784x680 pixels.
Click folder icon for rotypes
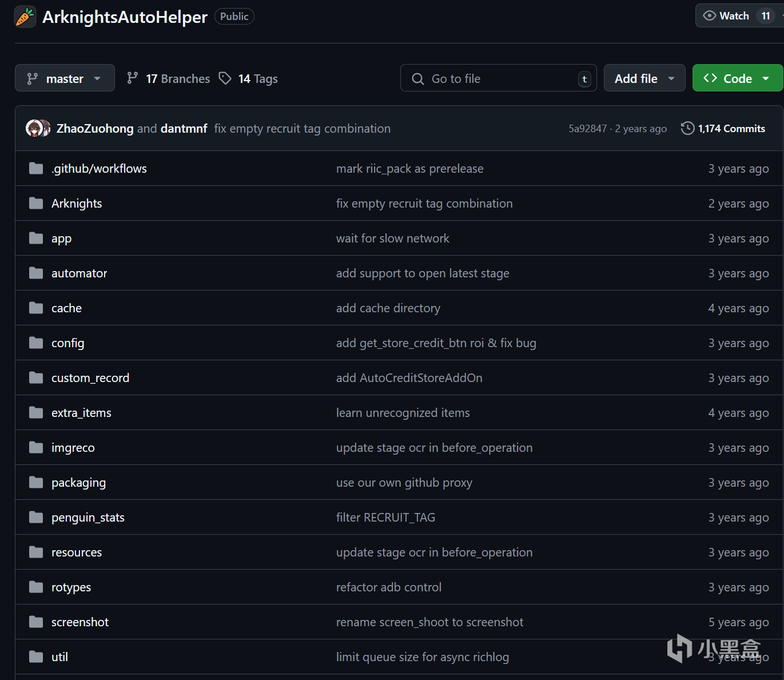pyautogui.click(x=36, y=587)
